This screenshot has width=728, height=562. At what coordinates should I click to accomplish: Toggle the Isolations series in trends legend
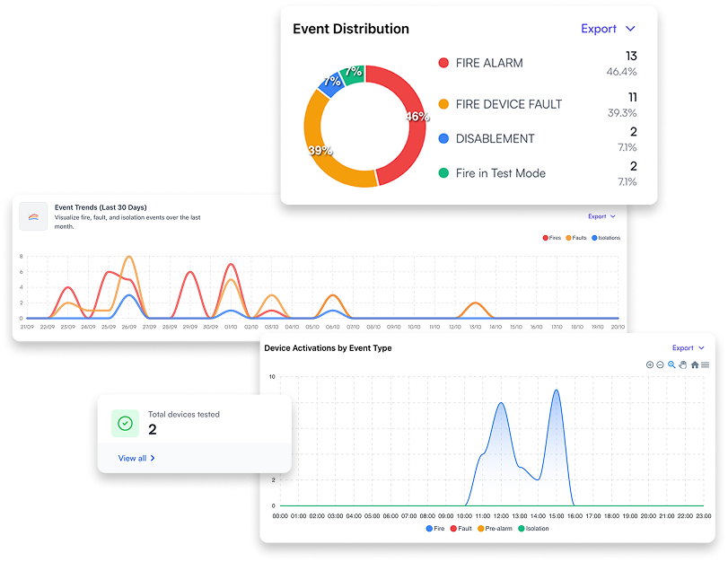pos(606,238)
